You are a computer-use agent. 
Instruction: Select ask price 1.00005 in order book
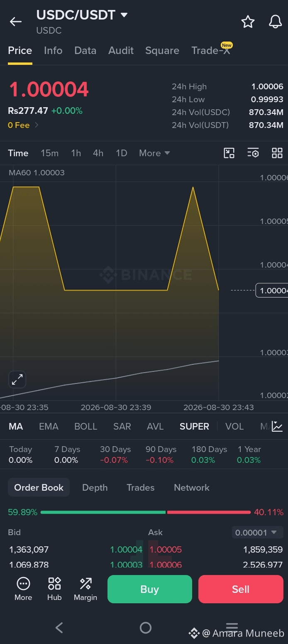[166, 549]
